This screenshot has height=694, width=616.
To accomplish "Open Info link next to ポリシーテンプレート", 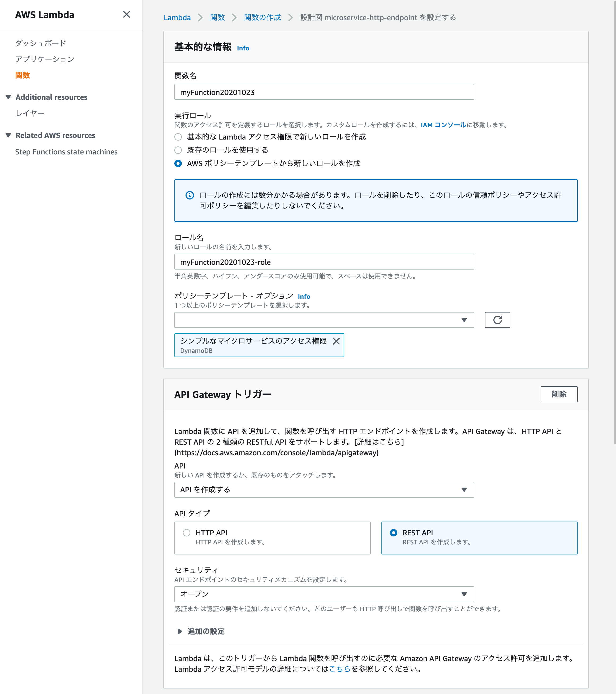I will [x=304, y=296].
